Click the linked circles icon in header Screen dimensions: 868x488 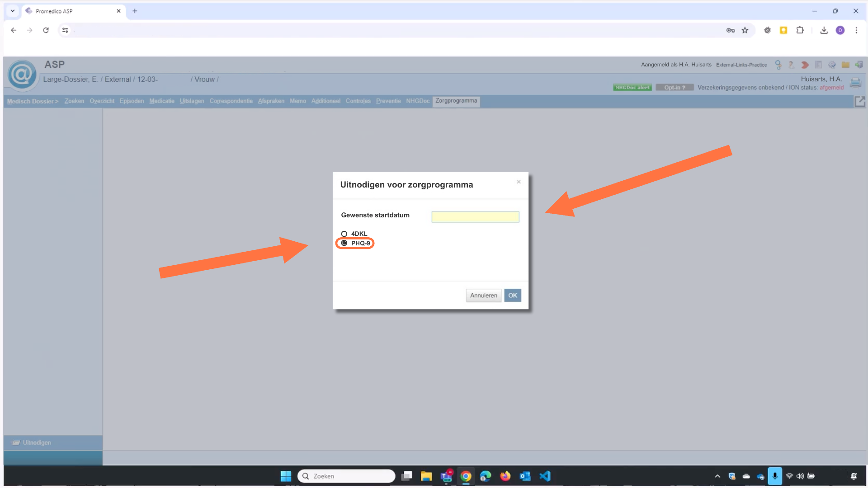point(778,65)
